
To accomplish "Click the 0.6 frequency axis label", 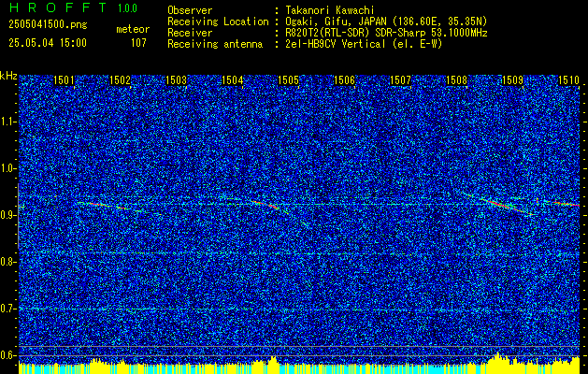I will [7, 355].
